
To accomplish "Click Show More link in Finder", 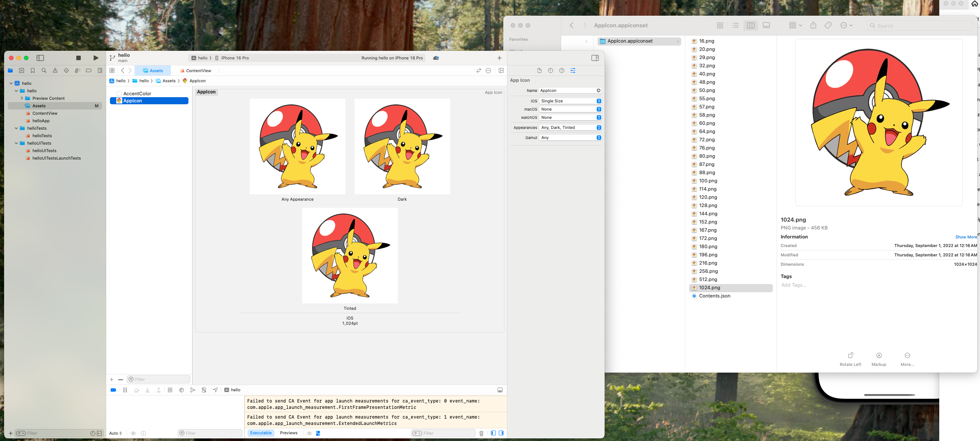I will click(965, 237).
